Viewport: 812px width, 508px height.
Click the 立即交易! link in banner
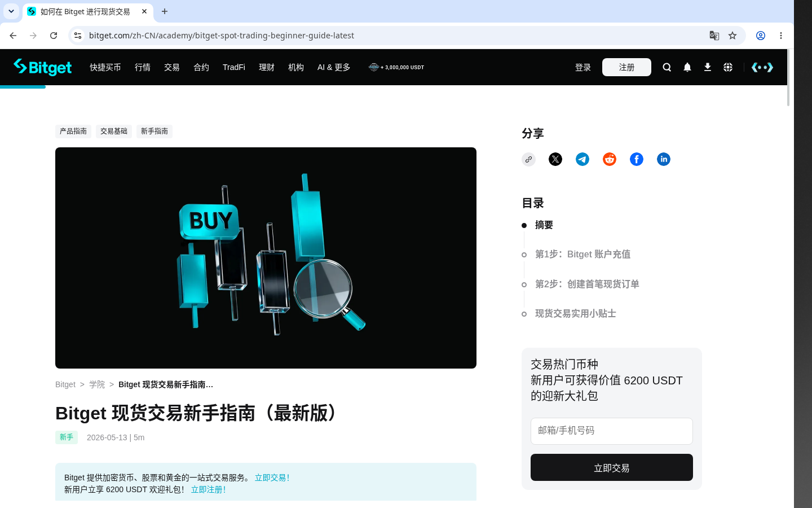click(x=272, y=478)
